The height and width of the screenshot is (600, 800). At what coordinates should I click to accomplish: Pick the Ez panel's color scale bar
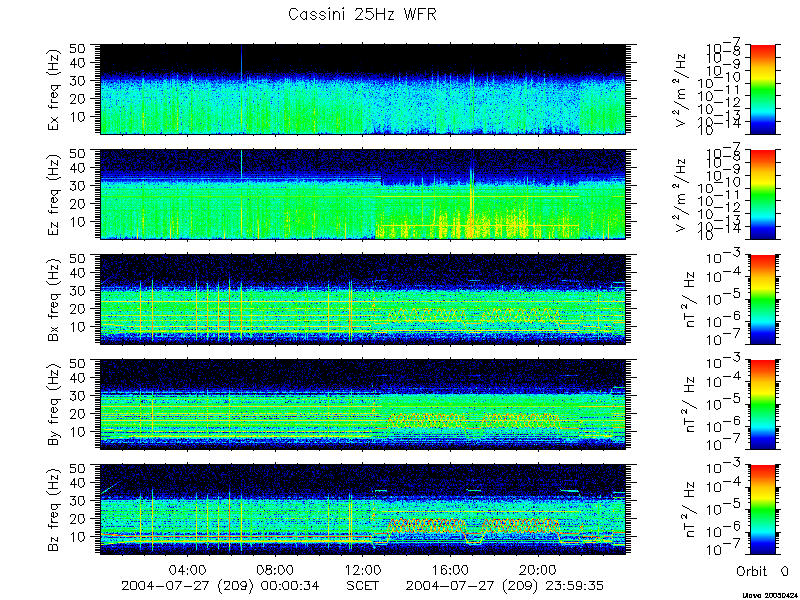[x=762, y=194]
